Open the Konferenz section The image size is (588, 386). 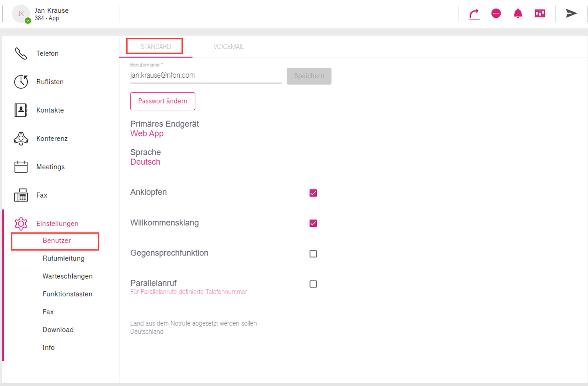tap(52, 138)
